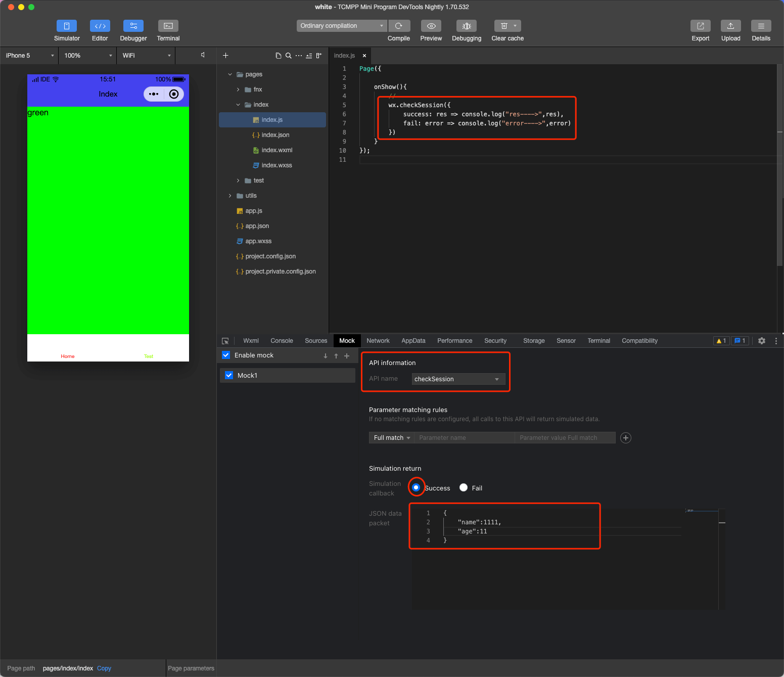Image resolution: width=784 pixels, height=677 pixels.
Task: Open DevTools settings gear icon
Action: point(761,341)
